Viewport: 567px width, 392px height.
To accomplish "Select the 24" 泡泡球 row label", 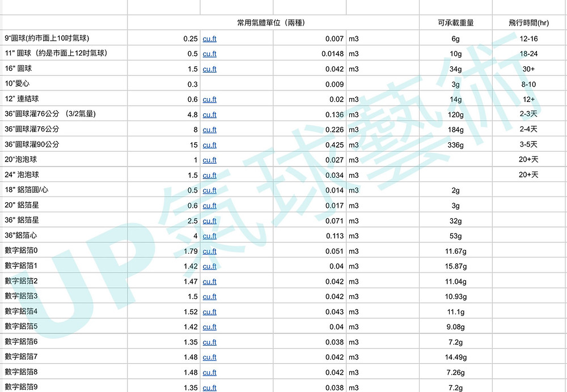I will [64, 174].
